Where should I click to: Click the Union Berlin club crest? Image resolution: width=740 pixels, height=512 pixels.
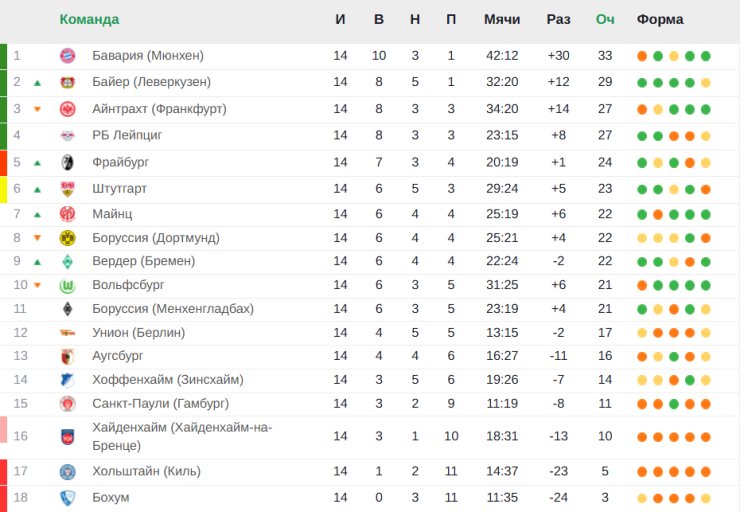point(68,332)
